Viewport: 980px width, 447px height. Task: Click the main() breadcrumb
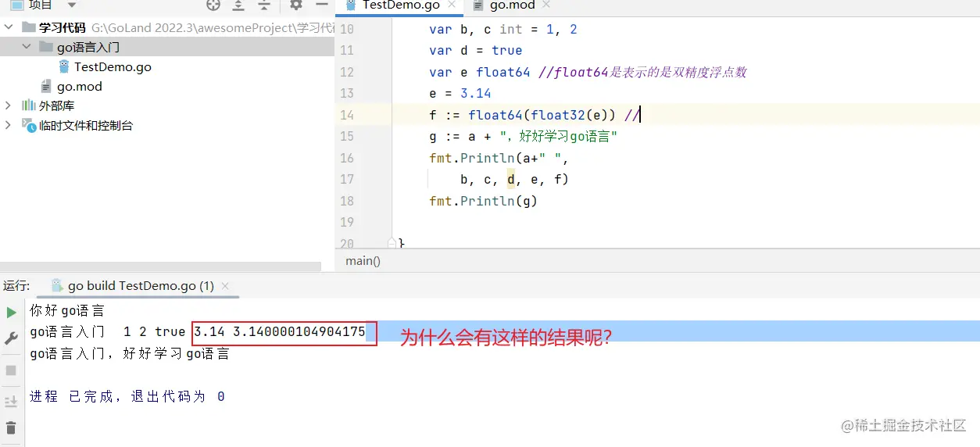point(363,260)
